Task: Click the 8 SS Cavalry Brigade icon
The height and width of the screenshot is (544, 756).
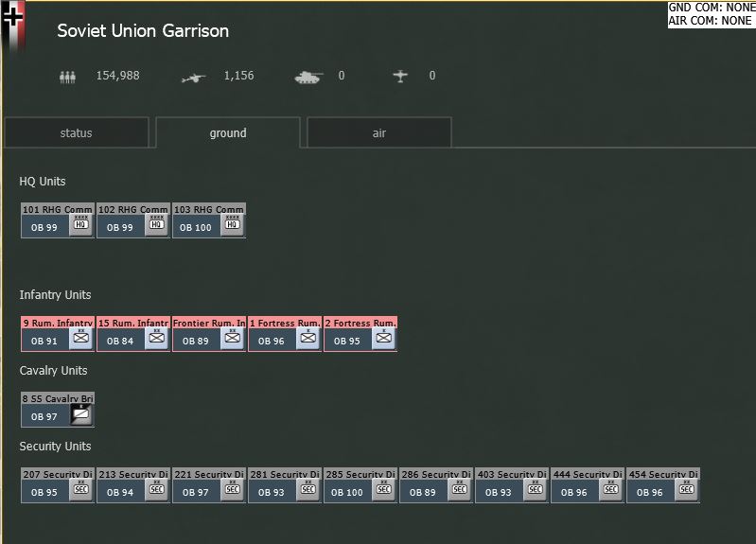Action: pyautogui.click(x=81, y=414)
